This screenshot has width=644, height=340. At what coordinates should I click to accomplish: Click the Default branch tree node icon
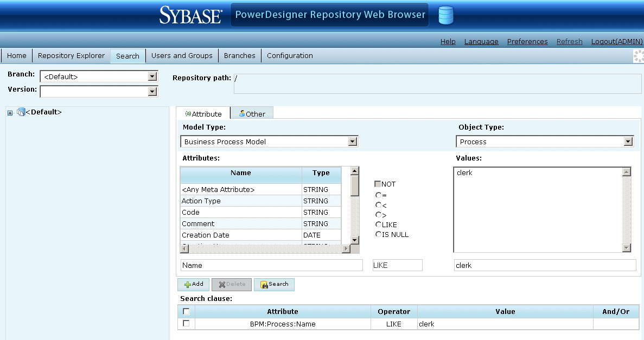click(x=21, y=112)
